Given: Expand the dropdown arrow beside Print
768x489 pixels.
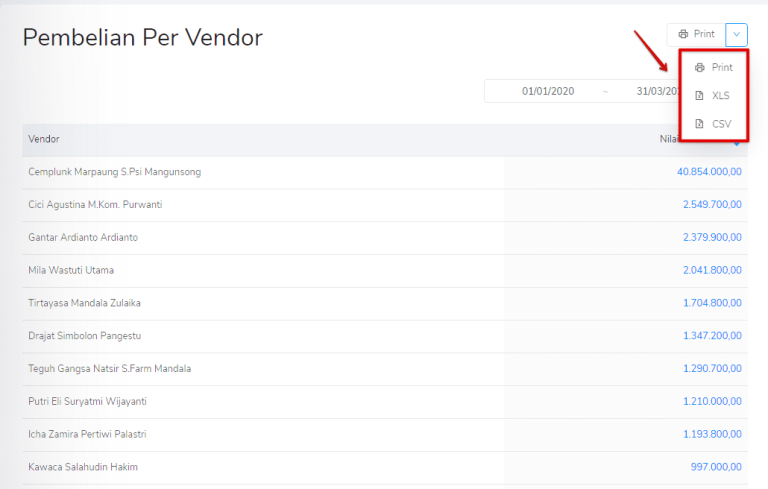Looking at the screenshot, I should pos(737,34).
